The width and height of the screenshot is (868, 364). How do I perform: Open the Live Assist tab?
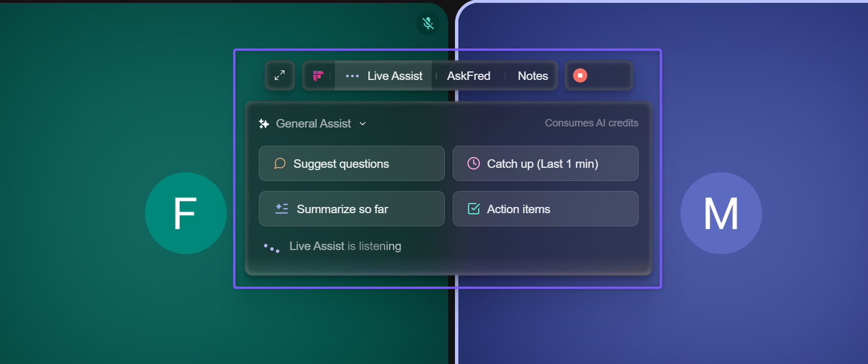[384, 75]
